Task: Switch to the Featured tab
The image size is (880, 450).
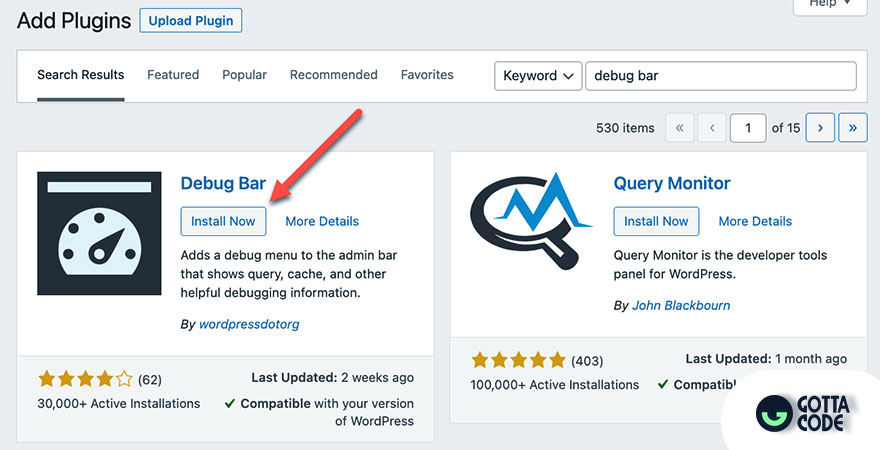Action: click(x=173, y=75)
